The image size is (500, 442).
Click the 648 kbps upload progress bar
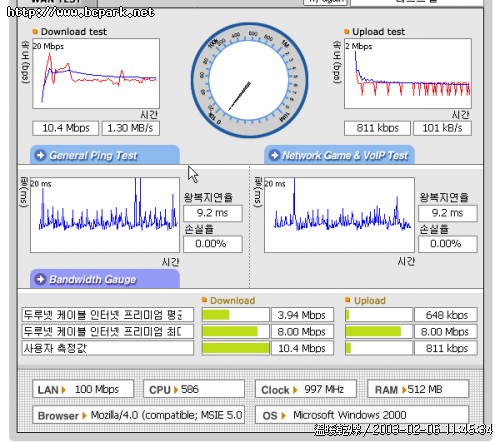pos(379,315)
